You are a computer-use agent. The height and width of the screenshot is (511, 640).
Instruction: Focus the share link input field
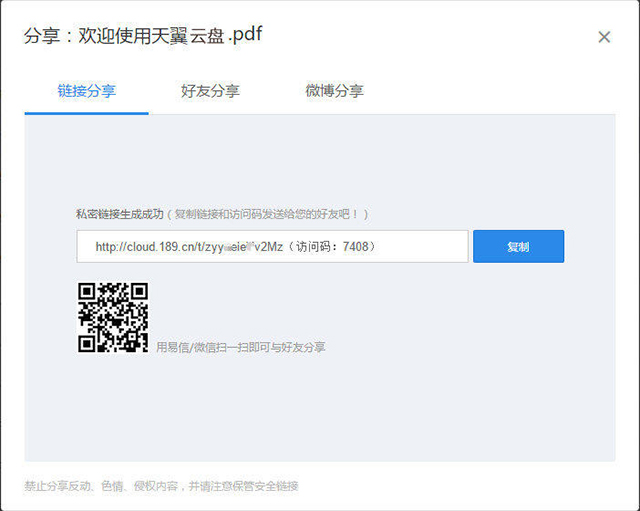pos(272,247)
